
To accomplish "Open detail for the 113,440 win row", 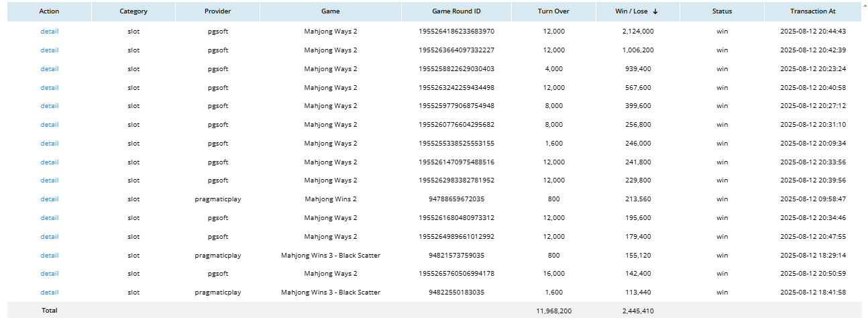I will [49, 293].
